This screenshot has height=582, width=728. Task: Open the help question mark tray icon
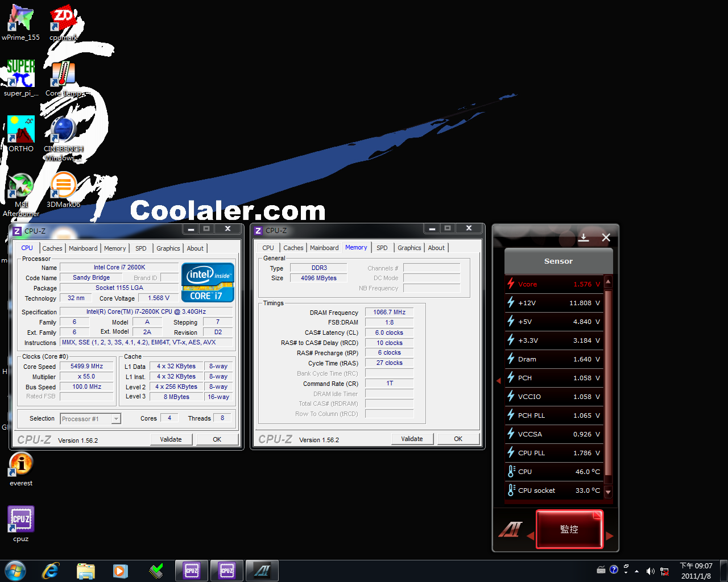[x=614, y=569]
